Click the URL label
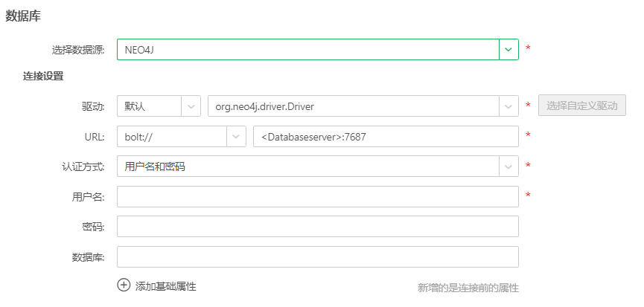Screen dimensions: 644x307 pos(94,137)
